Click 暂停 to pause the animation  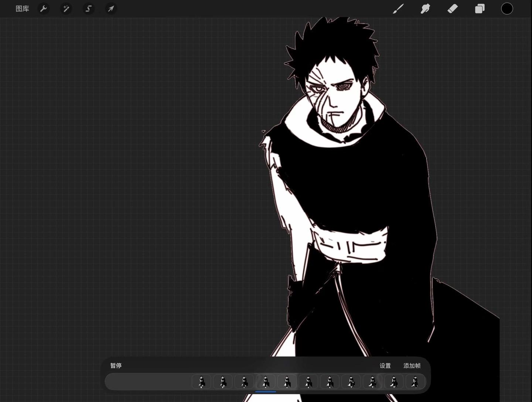pos(116,365)
